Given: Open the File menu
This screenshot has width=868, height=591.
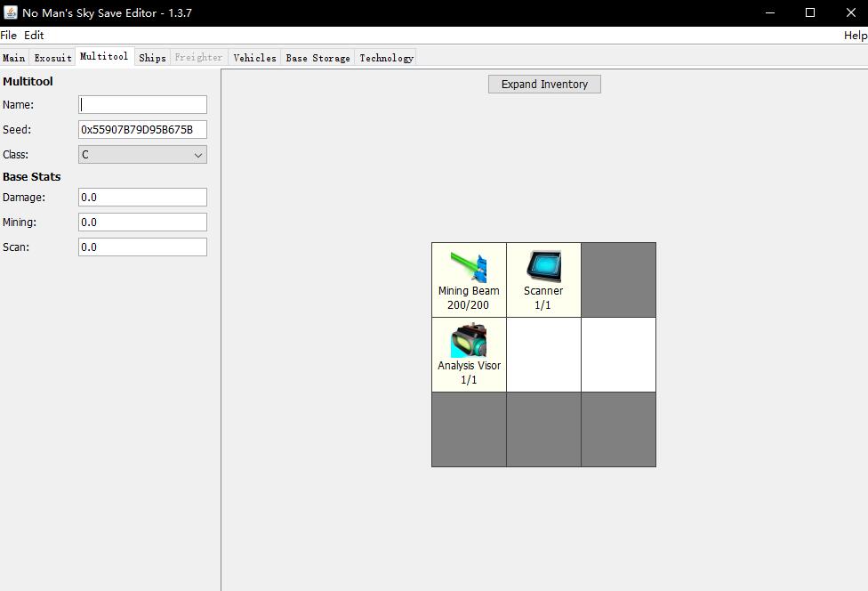Looking at the screenshot, I should coord(8,36).
